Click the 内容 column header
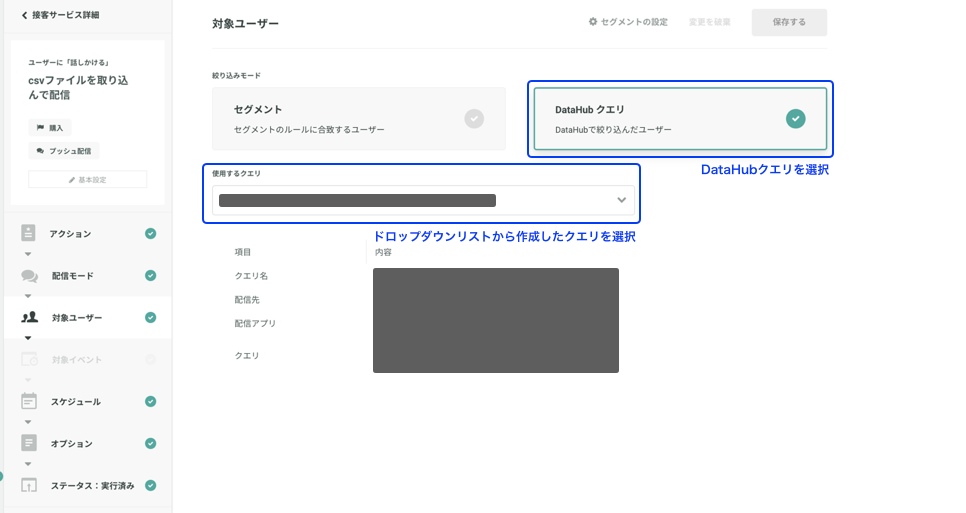 pyautogui.click(x=383, y=252)
